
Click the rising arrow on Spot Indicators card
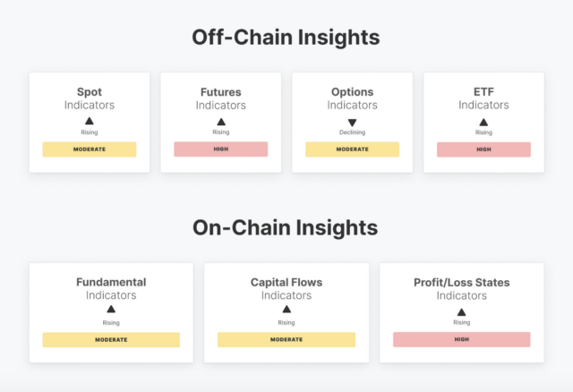click(x=90, y=121)
